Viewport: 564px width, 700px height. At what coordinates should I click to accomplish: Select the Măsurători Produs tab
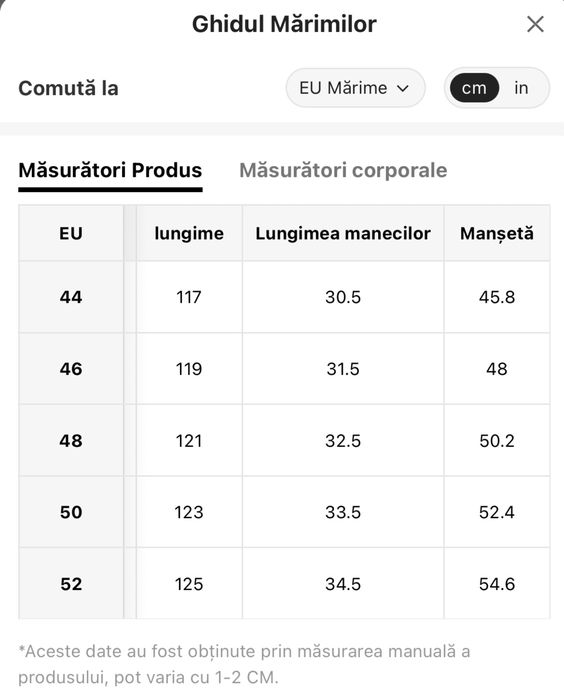click(110, 171)
